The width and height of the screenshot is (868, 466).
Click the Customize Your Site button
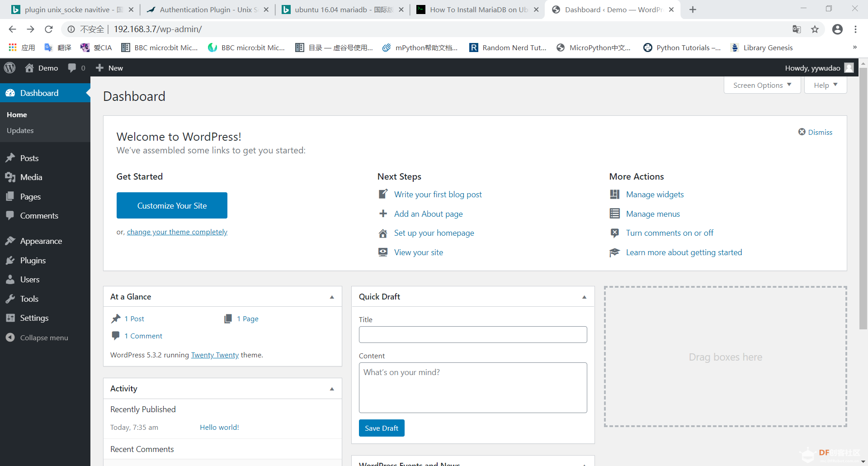[x=172, y=205]
